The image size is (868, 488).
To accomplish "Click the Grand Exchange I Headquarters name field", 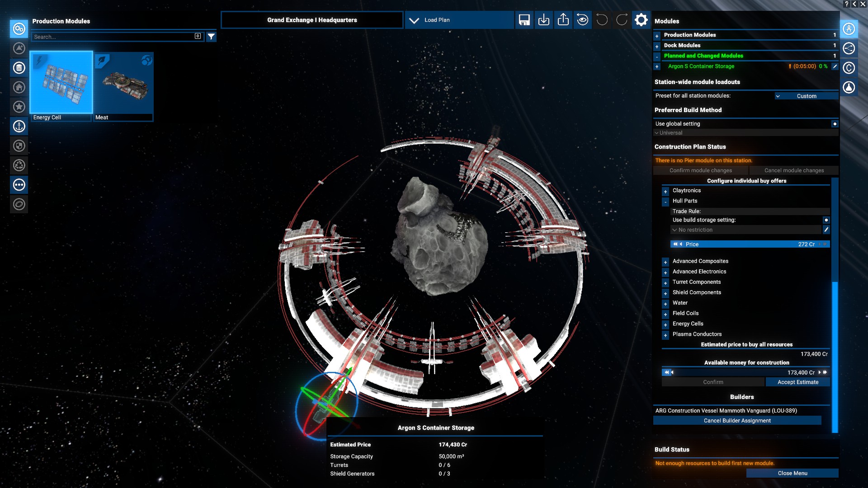I will pos(312,20).
